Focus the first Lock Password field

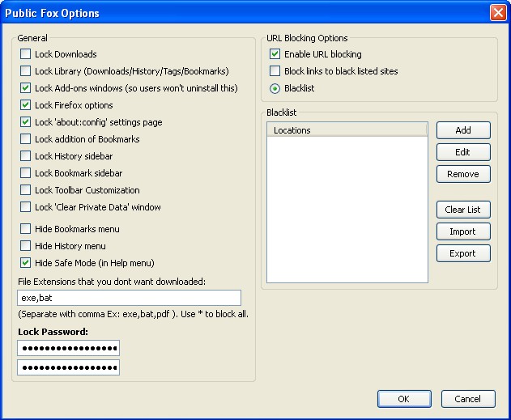click(x=69, y=348)
